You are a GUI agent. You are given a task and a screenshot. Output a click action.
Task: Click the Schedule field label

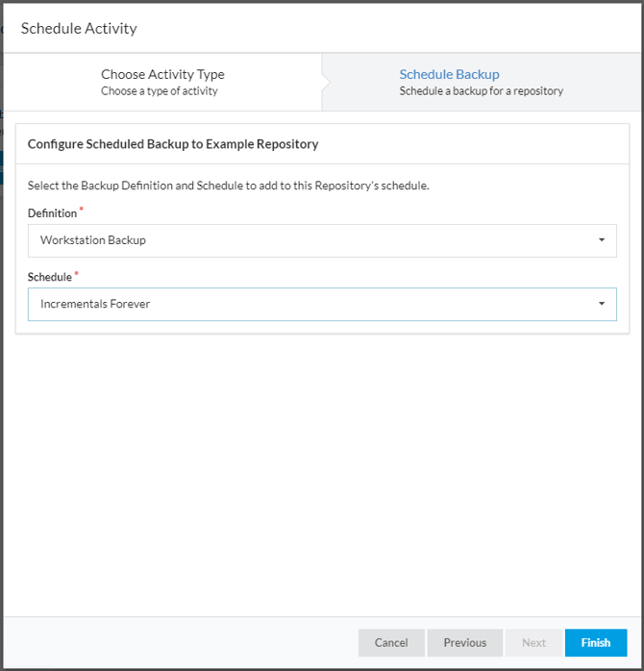50,277
